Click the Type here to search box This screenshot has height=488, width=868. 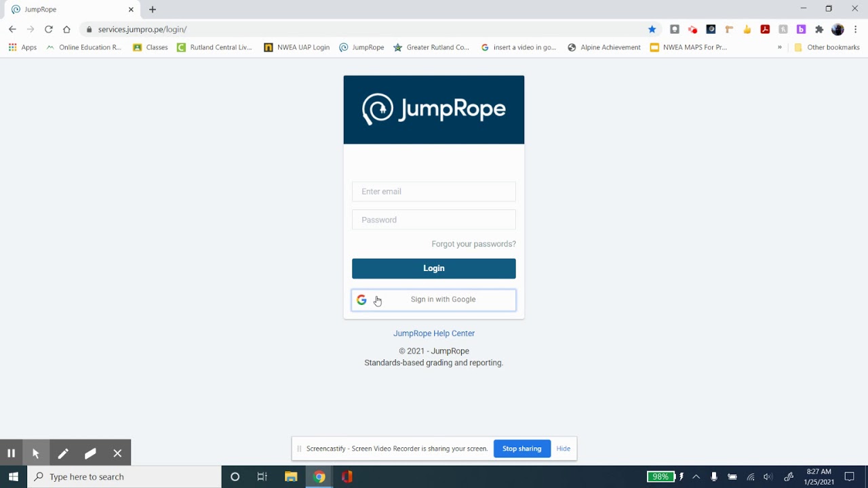[124, 477]
